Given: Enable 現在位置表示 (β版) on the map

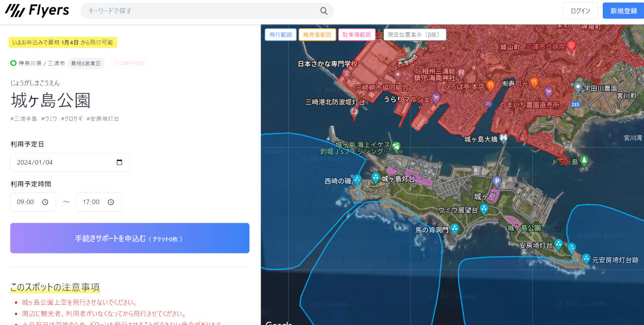Looking at the screenshot, I should point(415,35).
